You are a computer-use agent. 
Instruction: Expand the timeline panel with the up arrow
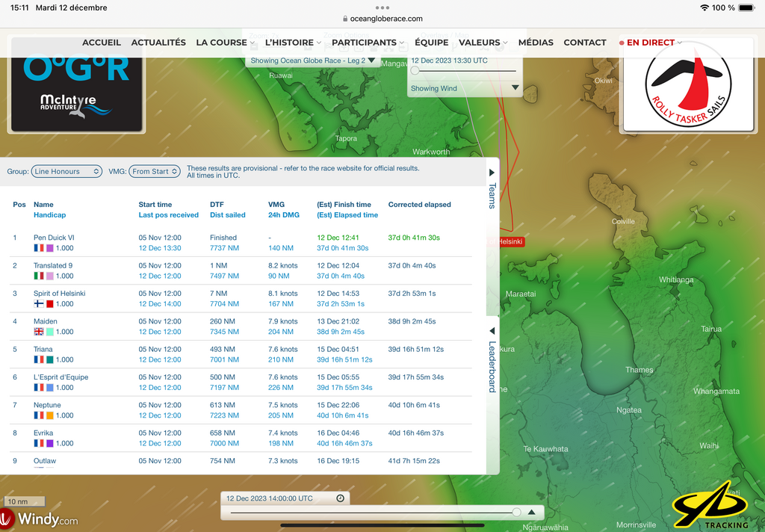(x=532, y=512)
